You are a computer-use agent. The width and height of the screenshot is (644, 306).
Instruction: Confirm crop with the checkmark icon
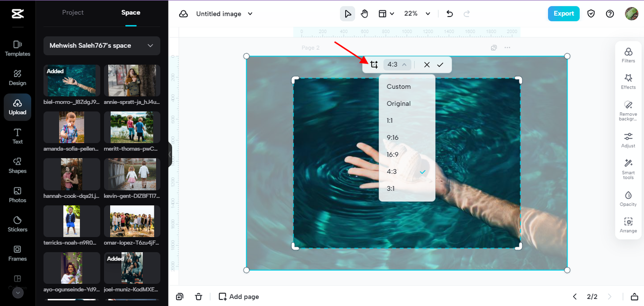coord(440,64)
